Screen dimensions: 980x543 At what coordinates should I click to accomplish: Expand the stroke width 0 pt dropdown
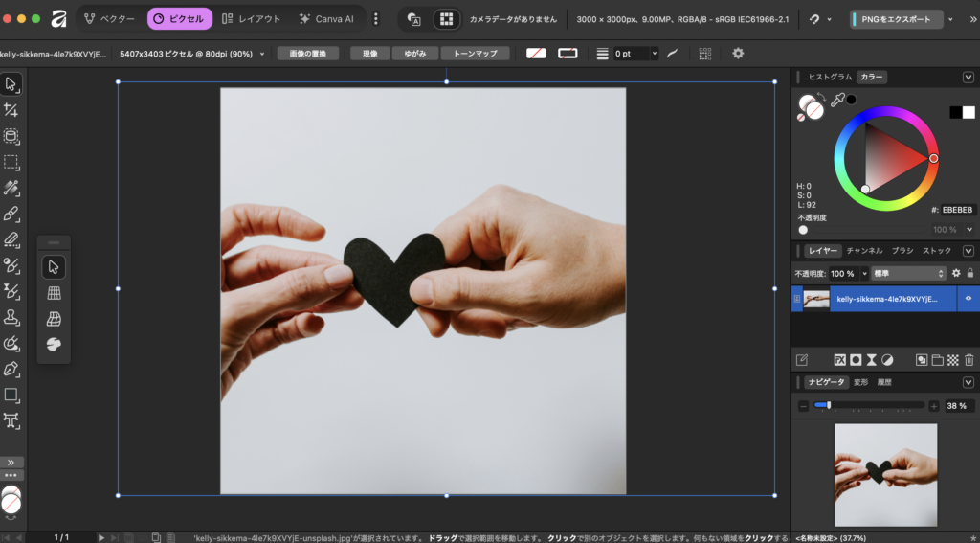click(655, 54)
